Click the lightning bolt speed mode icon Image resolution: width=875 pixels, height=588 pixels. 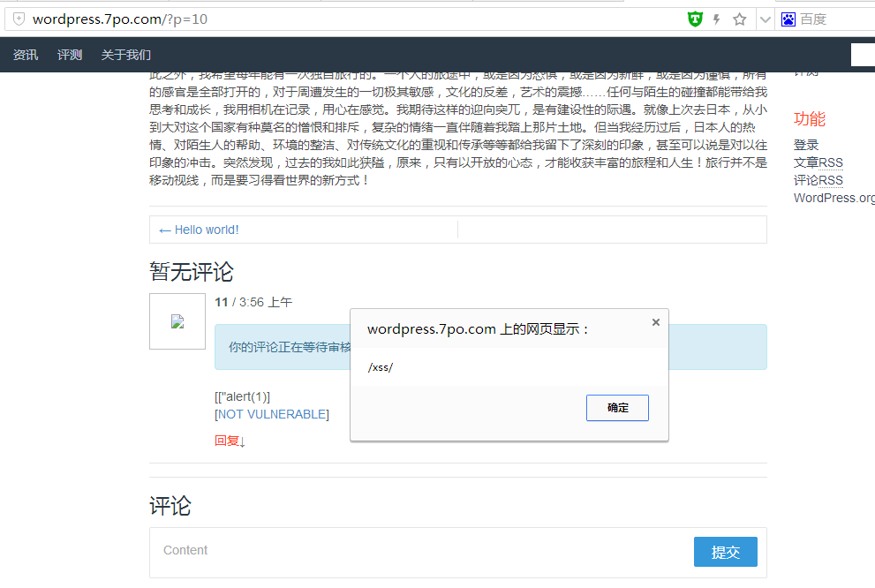[x=717, y=19]
